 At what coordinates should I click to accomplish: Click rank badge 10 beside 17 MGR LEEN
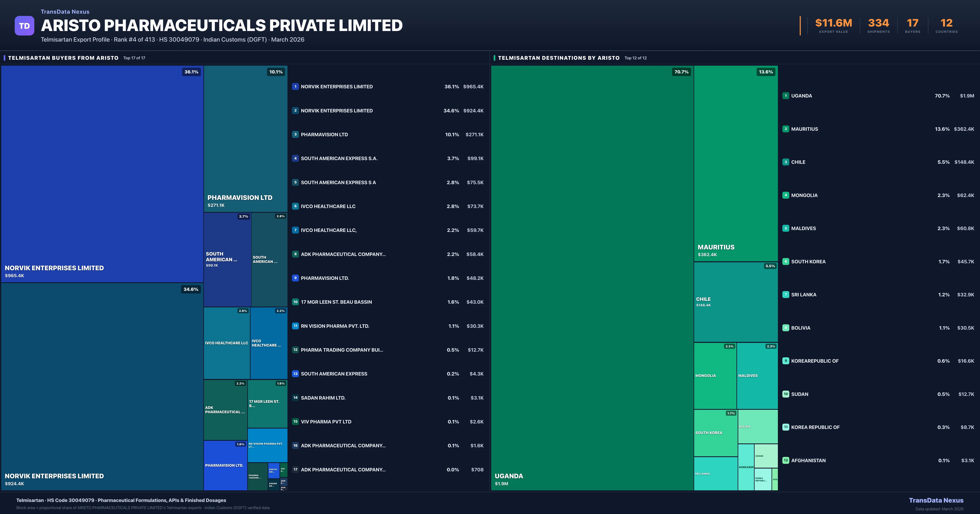click(x=295, y=302)
